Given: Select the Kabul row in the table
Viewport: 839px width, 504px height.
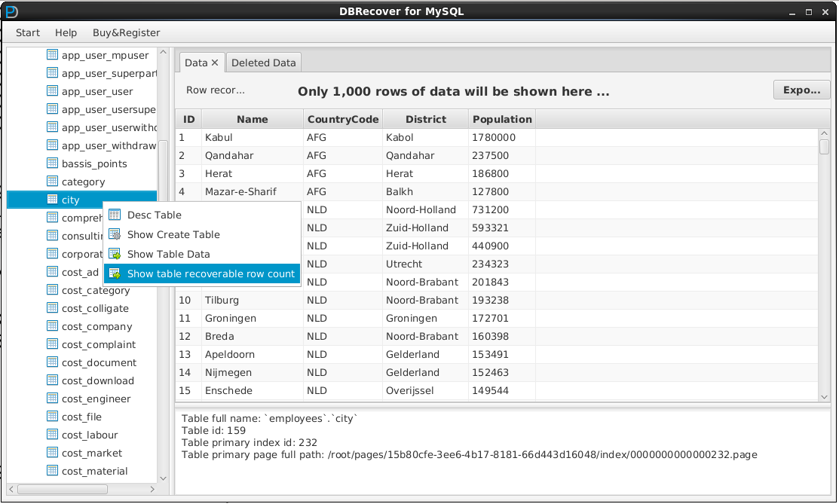Looking at the screenshot, I should point(219,137).
